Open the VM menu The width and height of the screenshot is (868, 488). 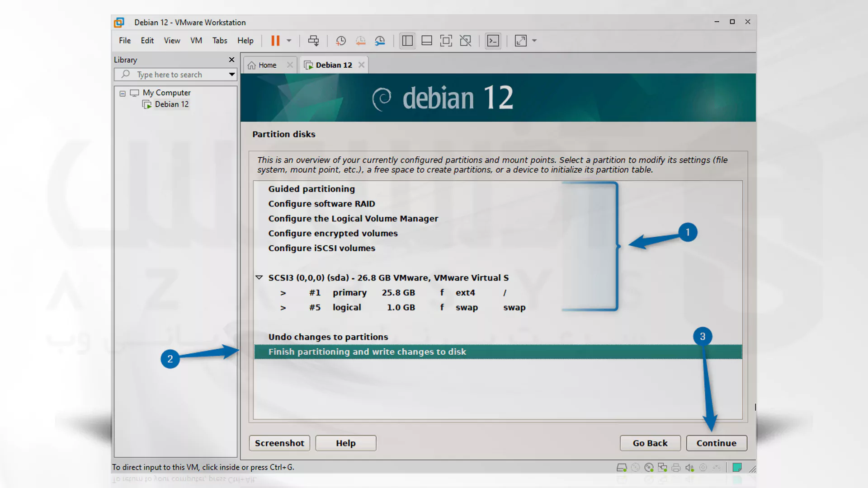pyautogui.click(x=196, y=40)
